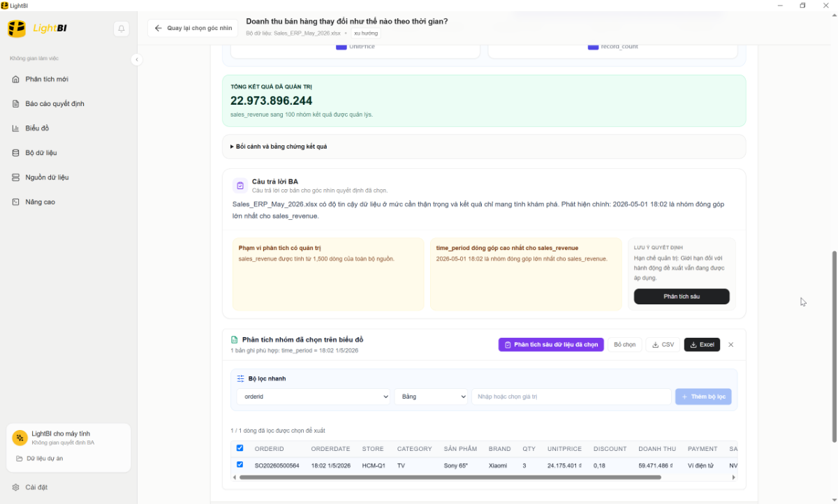This screenshot has width=838, height=504.
Task: Open Dữ liệu dự án folder
Action: [40, 459]
